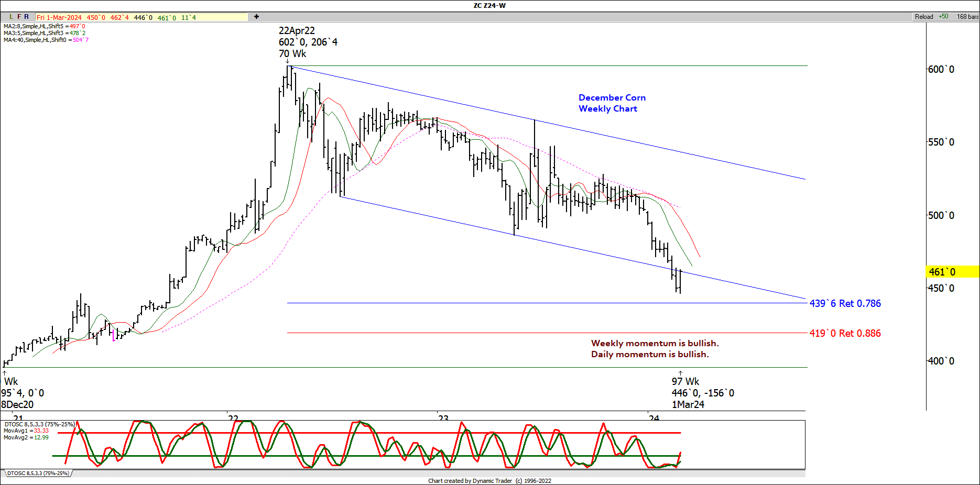Click the yellow 461`0 current price marker
The width and height of the screenshot is (980, 485).
(x=953, y=272)
